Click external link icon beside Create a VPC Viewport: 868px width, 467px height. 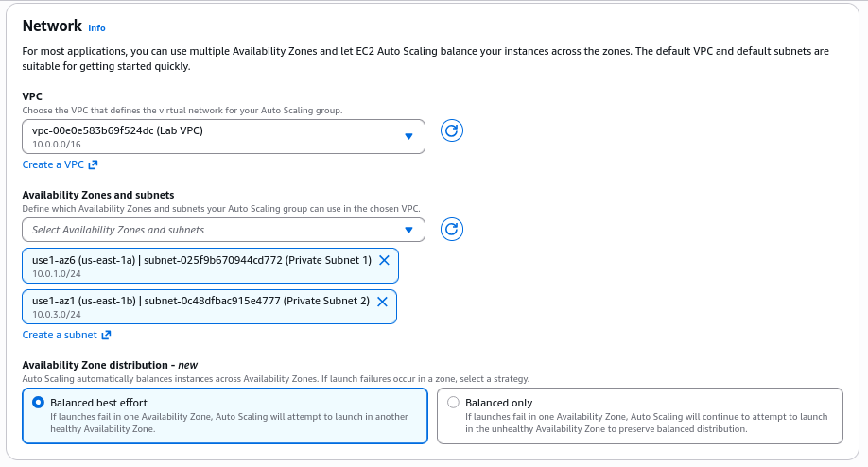point(94,164)
